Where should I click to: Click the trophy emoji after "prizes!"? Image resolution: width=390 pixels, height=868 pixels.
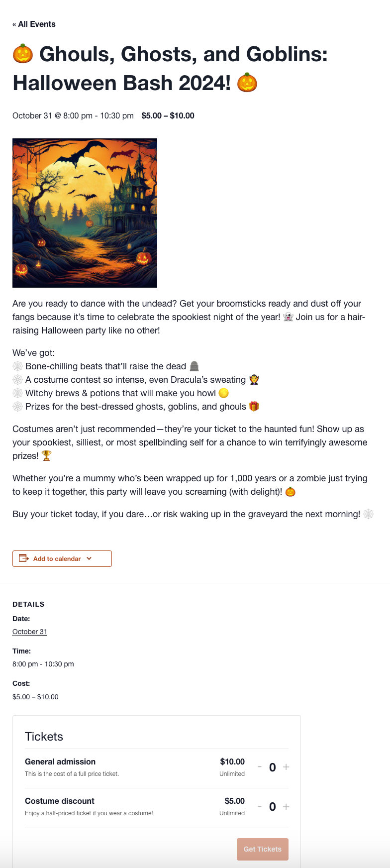(x=47, y=456)
